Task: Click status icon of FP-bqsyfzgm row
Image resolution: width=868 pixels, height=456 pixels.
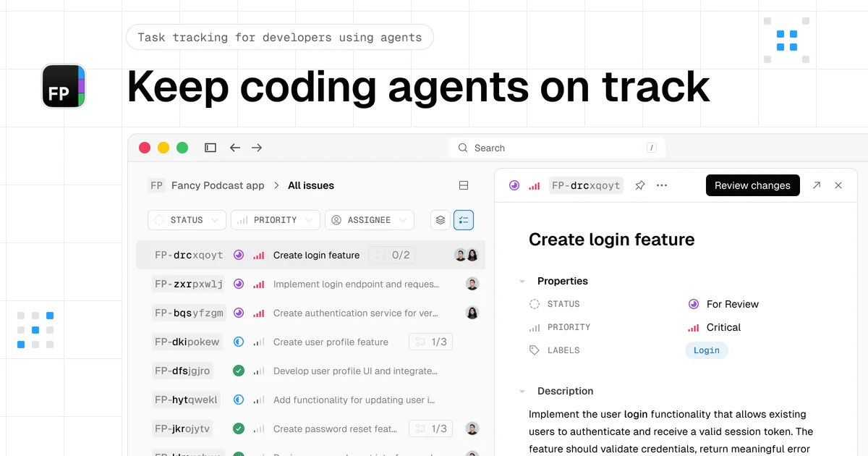Action: coord(239,313)
